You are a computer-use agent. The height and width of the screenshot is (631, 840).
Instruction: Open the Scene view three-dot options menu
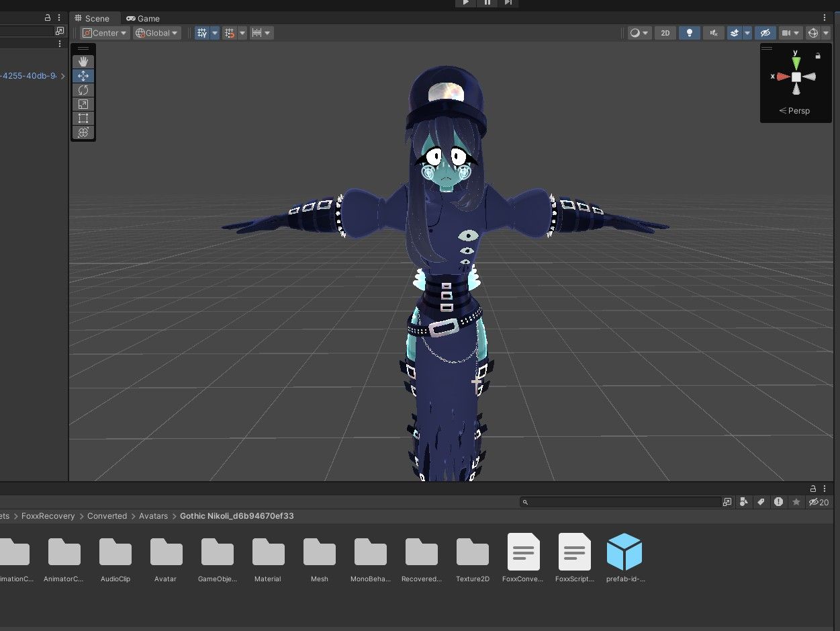825,18
